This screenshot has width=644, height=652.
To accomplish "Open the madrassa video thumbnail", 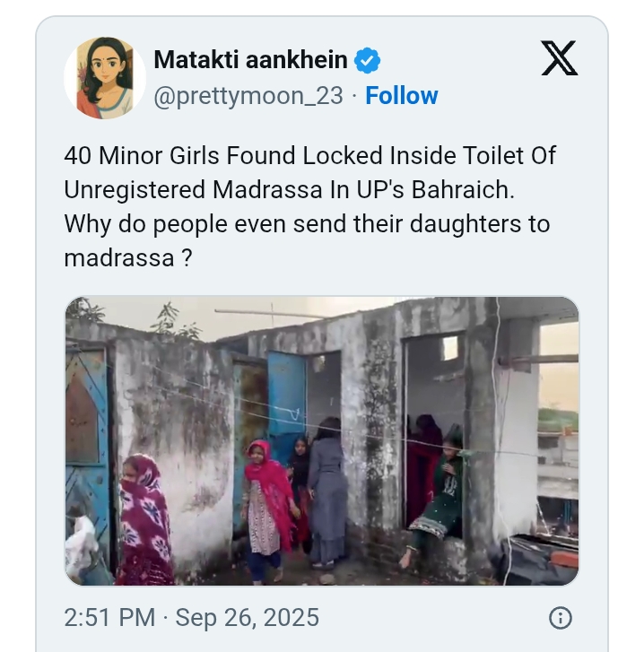I will (x=322, y=441).
